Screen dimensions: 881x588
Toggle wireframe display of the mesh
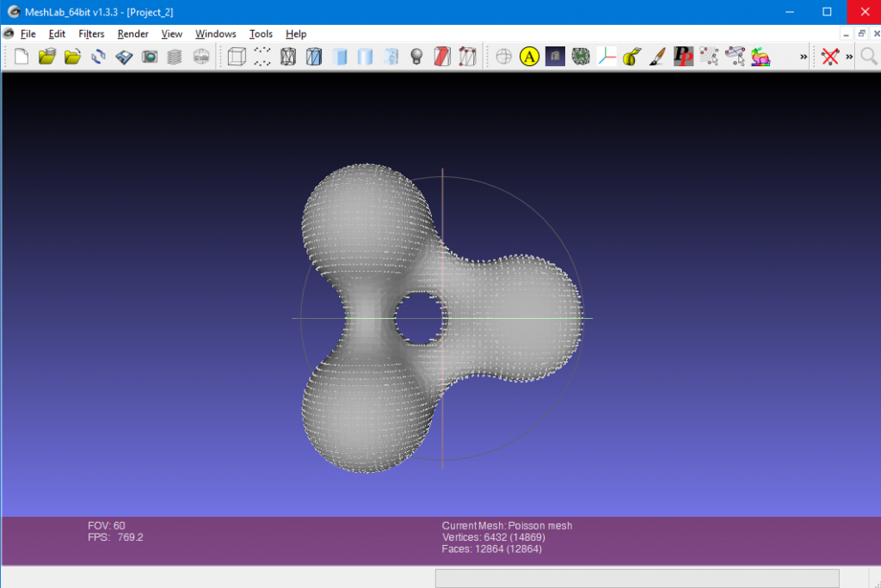[289, 56]
